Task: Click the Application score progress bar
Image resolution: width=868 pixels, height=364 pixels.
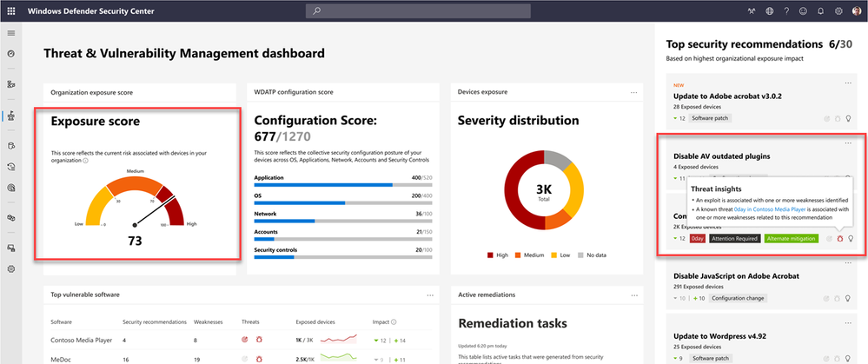Action: pos(342,185)
